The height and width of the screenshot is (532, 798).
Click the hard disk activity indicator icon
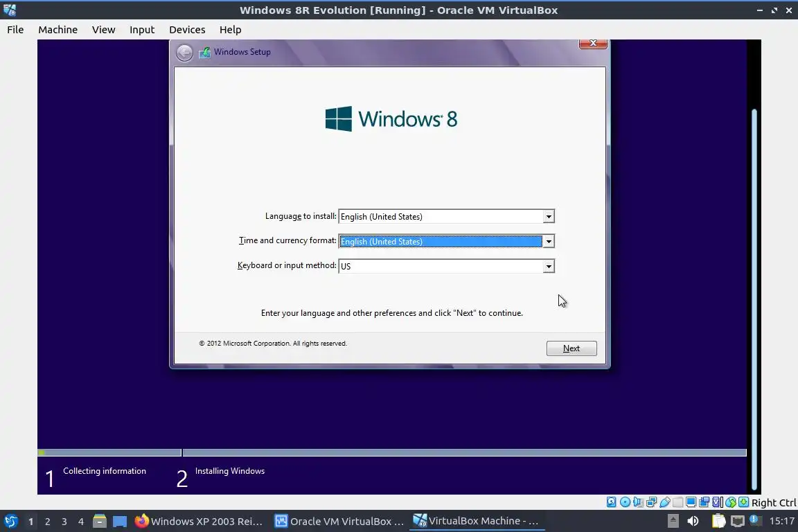pyautogui.click(x=611, y=502)
